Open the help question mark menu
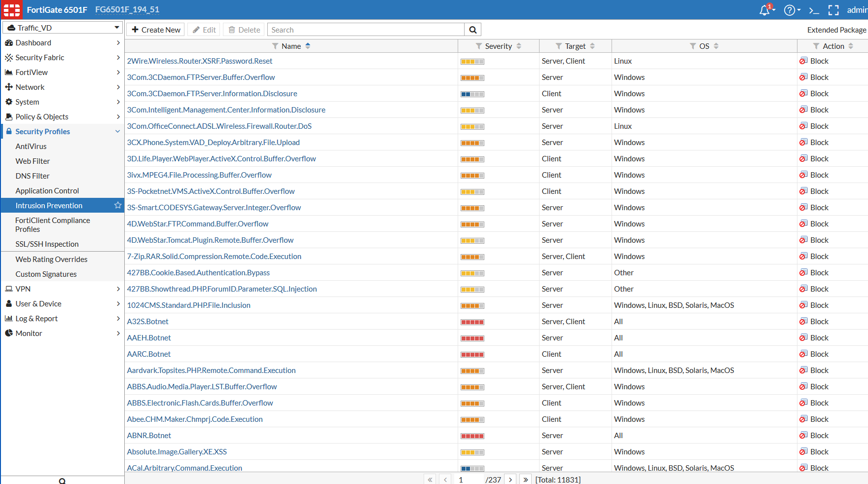868x484 pixels. pos(790,10)
